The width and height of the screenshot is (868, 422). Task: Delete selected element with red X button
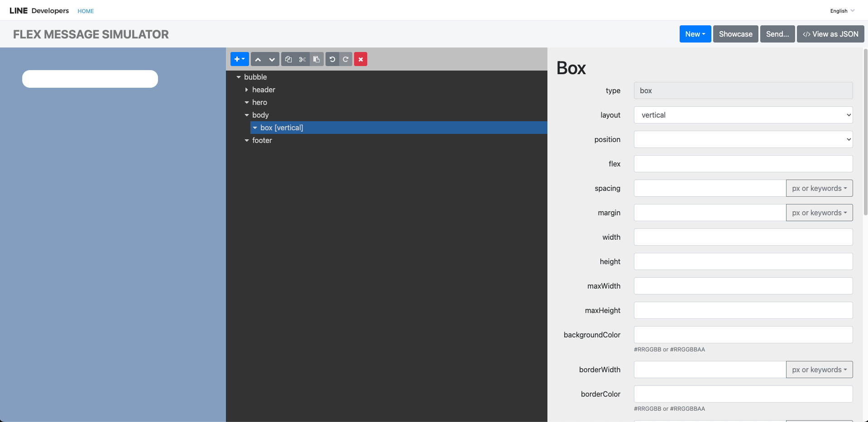coord(361,59)
